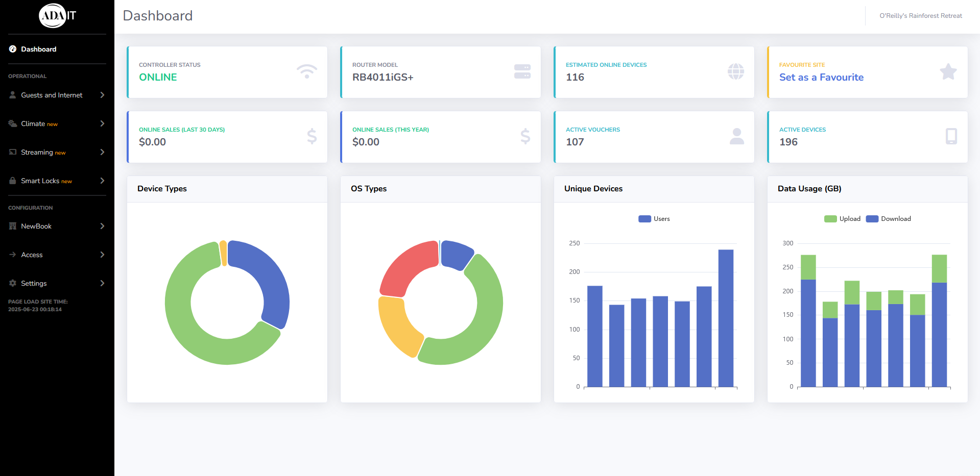Toggle the Upload legend in Data Usage

842,219
